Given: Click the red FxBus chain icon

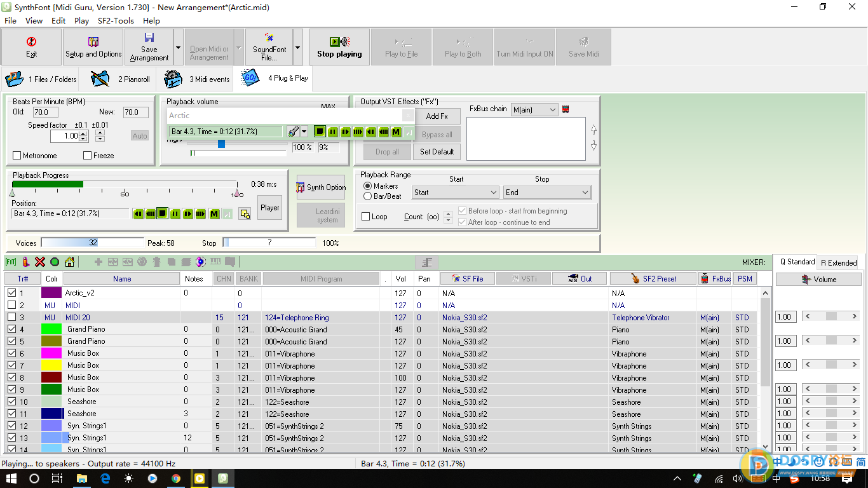Looking at the screenshot, I should click(x=566, y=109).
